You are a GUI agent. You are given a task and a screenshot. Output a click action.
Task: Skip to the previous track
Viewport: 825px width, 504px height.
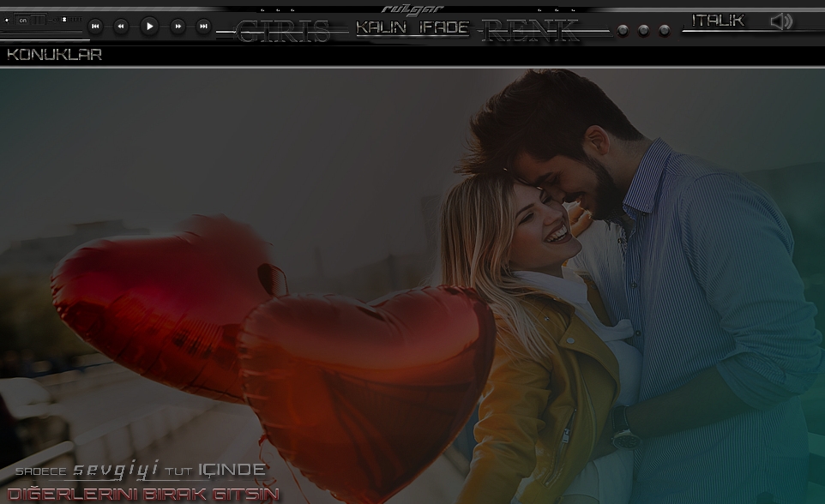pyautogui.click(x=95, y=26)
